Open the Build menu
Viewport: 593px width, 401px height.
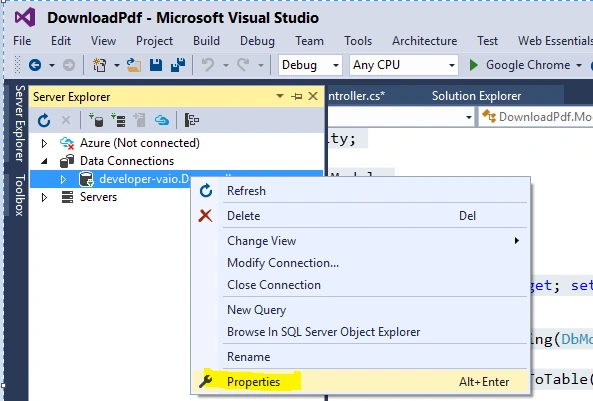coord(206,40)
